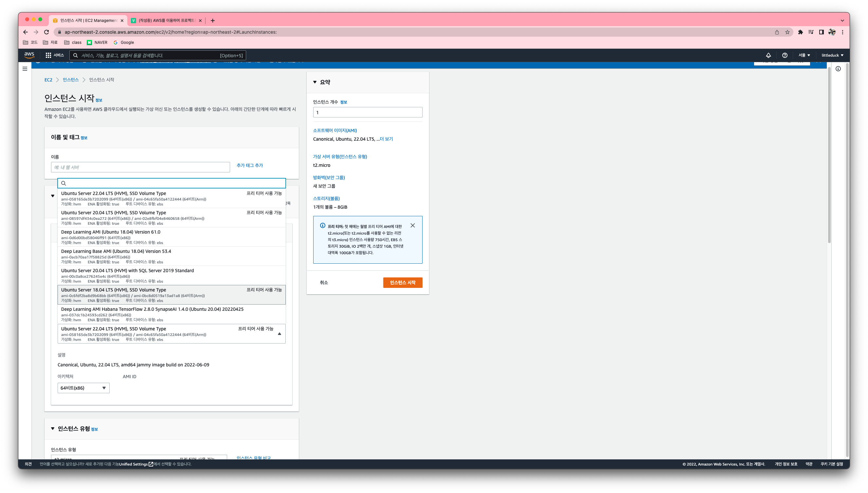This screenshot has width=868, height=493.
Task: Open the NAVER bookmark
Action: [97, 42]
